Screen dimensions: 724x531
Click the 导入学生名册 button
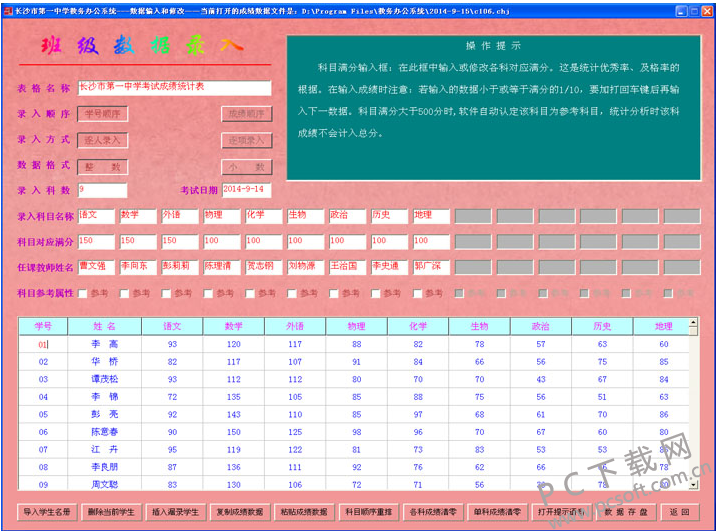tap(47, 512)
